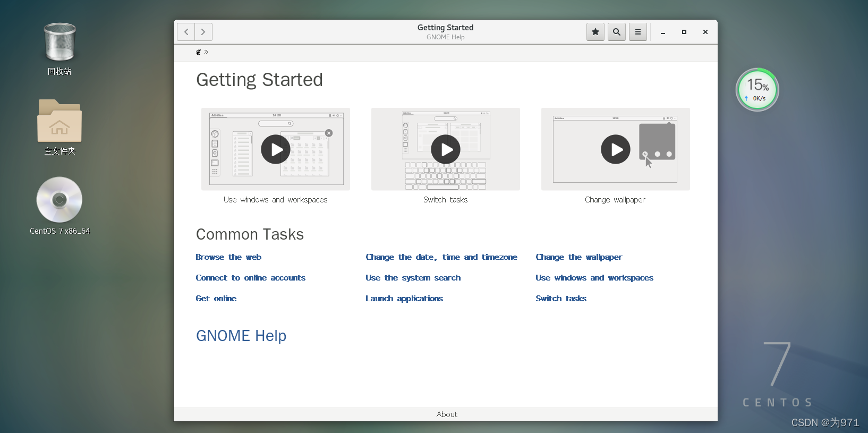Maximize the GNOME Help window
The image size is (868, 433).
(684, 32)
